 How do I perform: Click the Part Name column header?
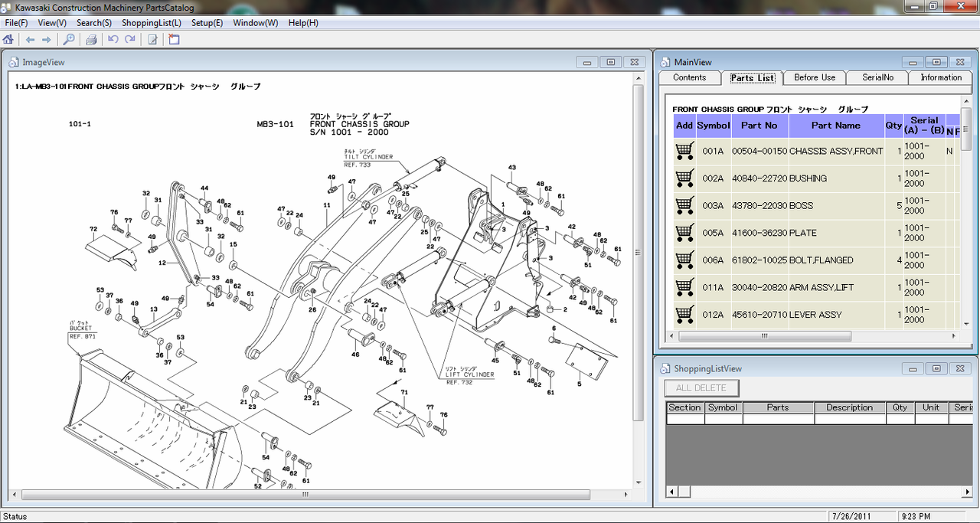click(x=836, y=126)
